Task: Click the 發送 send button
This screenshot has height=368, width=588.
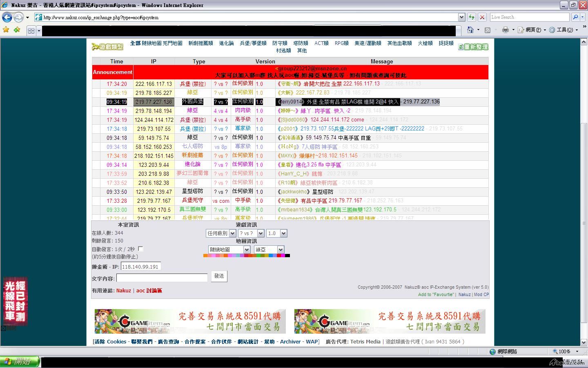Action: point(219,276)
